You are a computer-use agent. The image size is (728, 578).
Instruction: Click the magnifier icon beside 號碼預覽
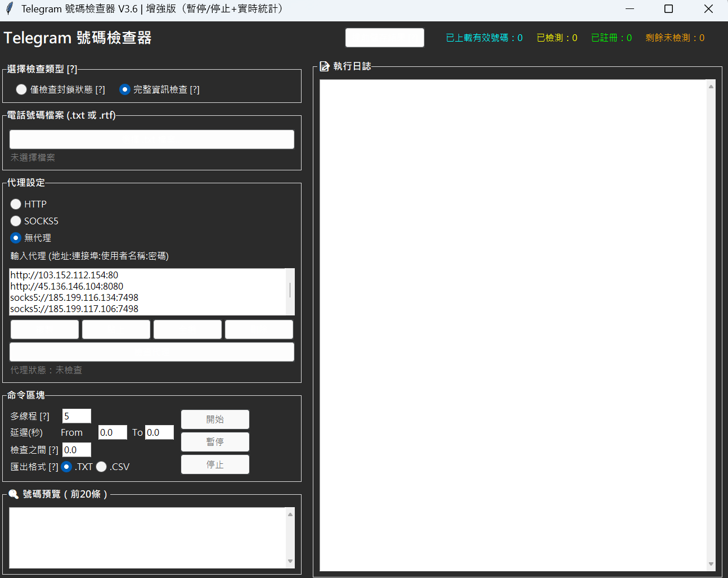pos(14,494)
